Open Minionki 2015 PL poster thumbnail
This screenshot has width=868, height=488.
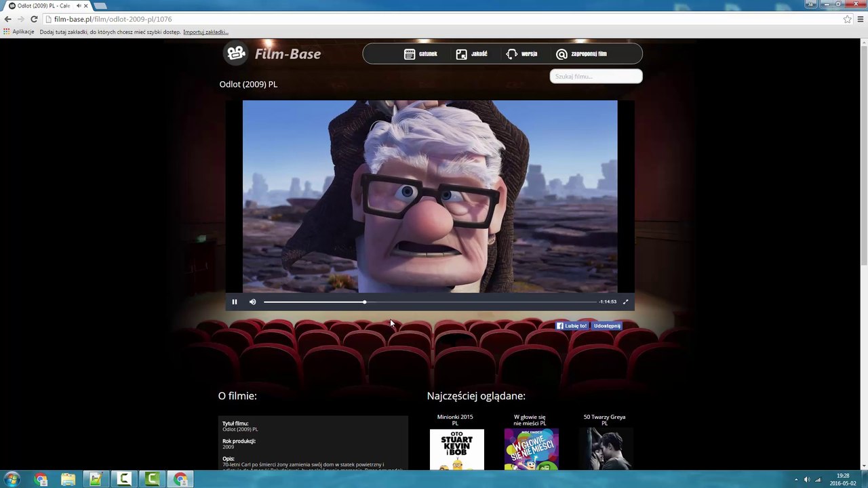pos(457,449)
